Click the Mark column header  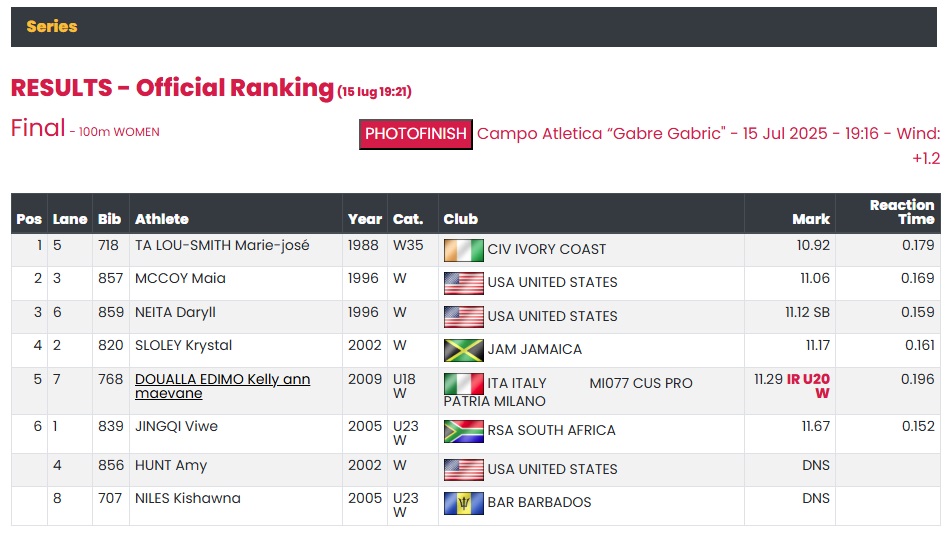tap(811, 219)
